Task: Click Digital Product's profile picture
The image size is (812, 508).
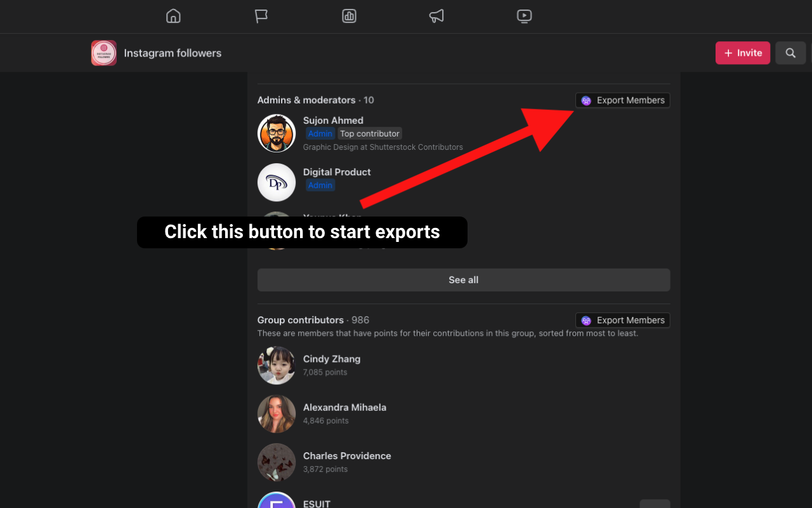Action: [x=276, y=182]
